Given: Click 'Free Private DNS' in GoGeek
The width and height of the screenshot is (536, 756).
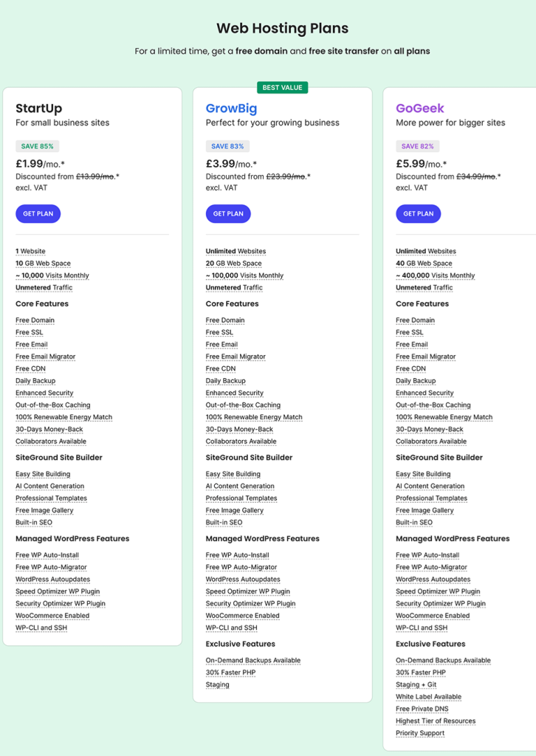Looking at the screenshot, I should pos(422,709).
